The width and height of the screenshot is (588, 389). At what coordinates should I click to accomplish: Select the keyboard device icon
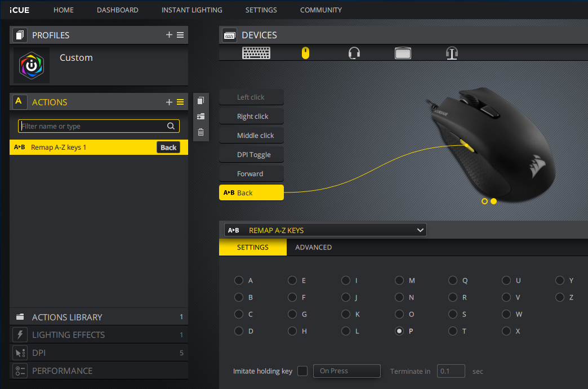pyautogui.click(x=256, y=53)
